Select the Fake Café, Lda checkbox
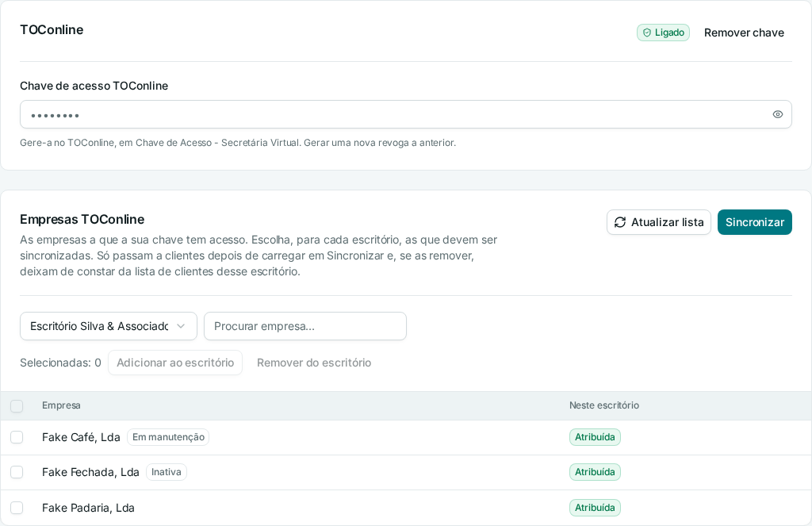This screenshot has height=526, width=812. [17, 437]
